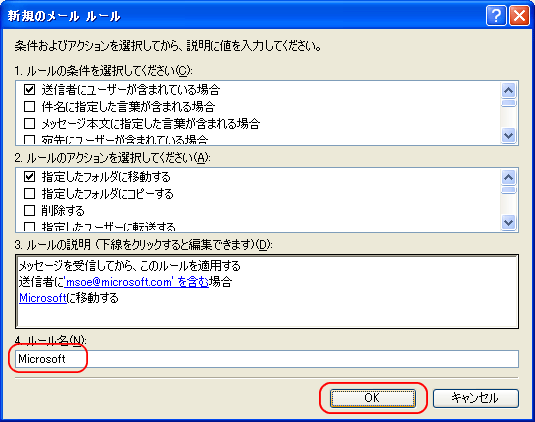Viewport: 535px width, 422px height.
Task: Click the キャンセル button
Action: pyautogui.click(x=476, y=398)
